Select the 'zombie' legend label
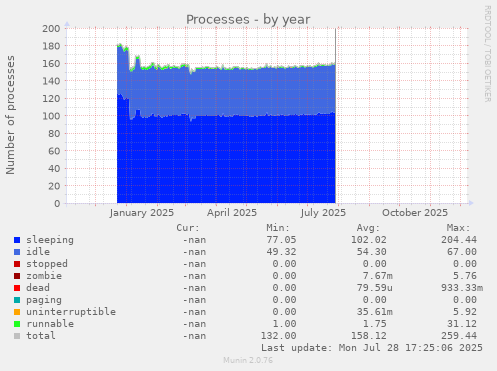 (x=44, y=276)
